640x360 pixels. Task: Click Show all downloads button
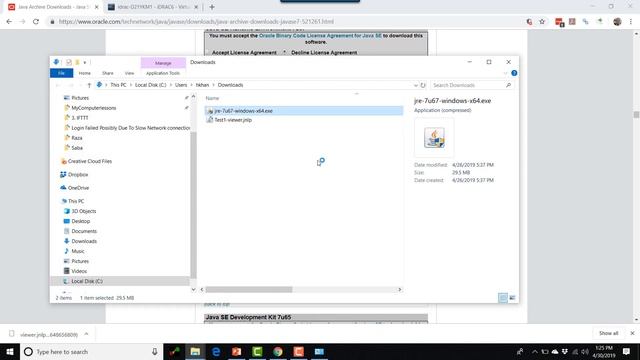point(608,333)
